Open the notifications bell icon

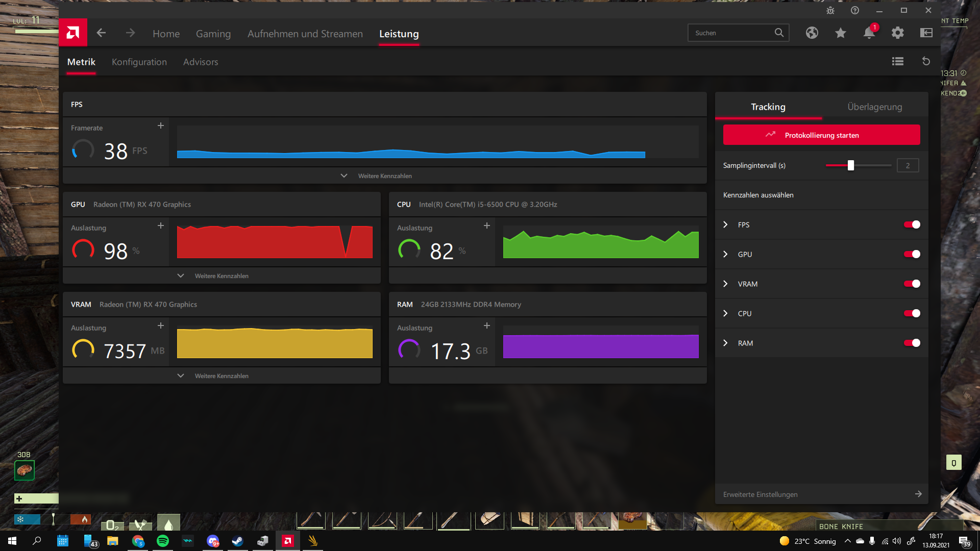coord(869,33)
